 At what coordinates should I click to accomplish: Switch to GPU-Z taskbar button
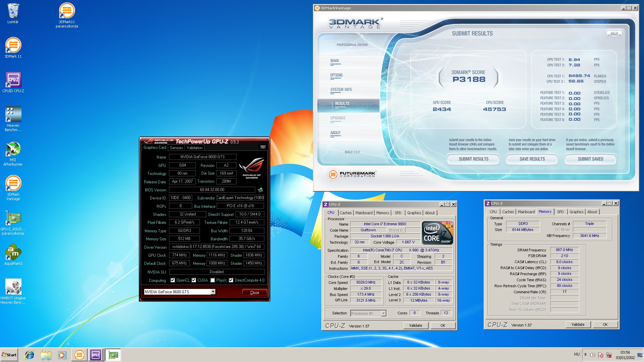pyautogui.click(x=113, y=355)
